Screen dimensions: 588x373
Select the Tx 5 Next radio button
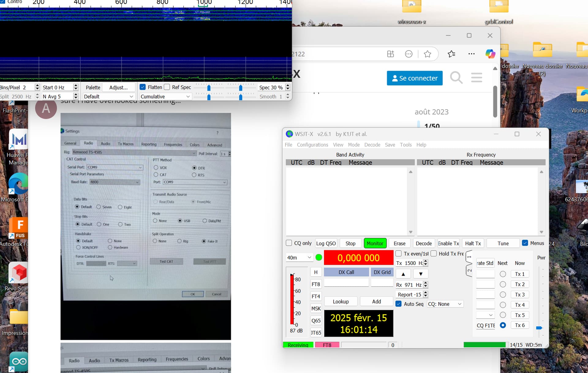click(503, 315)
